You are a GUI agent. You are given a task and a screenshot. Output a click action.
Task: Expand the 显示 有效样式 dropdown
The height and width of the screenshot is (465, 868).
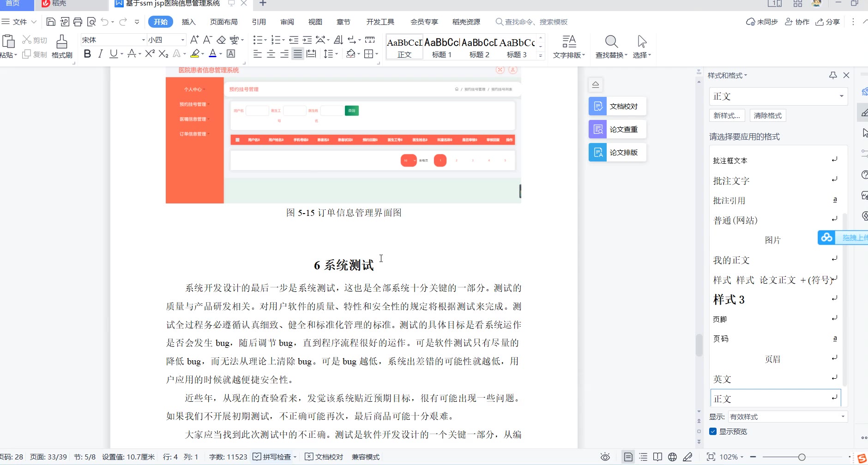[x=843, y=417]
